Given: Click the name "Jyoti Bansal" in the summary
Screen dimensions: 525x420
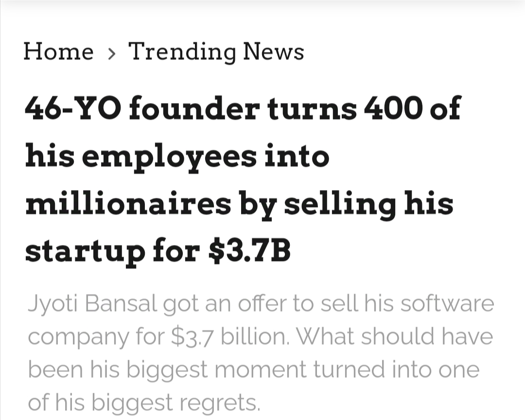Looking at the screenshot, I should point(92,304).
